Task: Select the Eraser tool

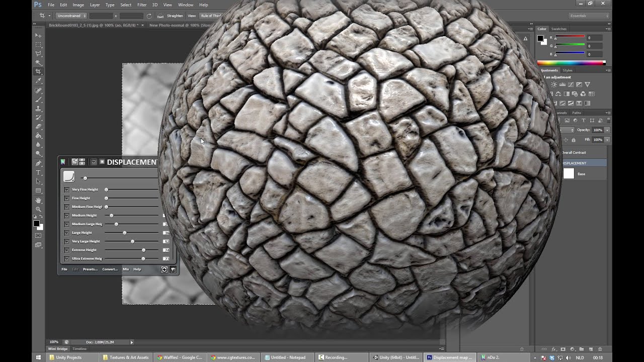Action: click(38, 127)
